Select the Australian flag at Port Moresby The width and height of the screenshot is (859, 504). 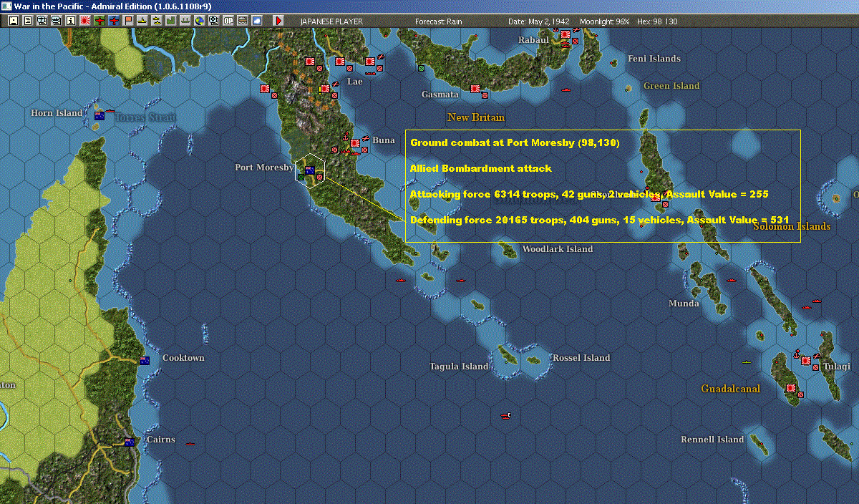[310, 170]
